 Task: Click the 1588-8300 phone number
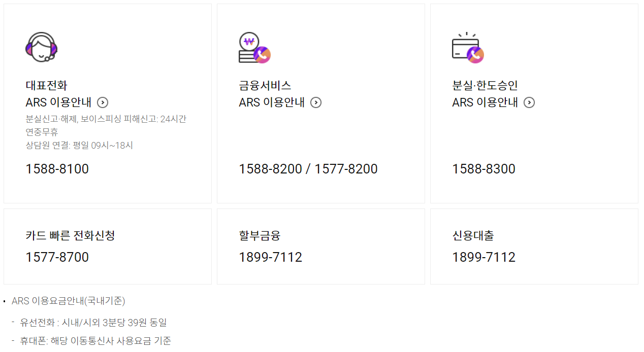[x=484, y=169]
